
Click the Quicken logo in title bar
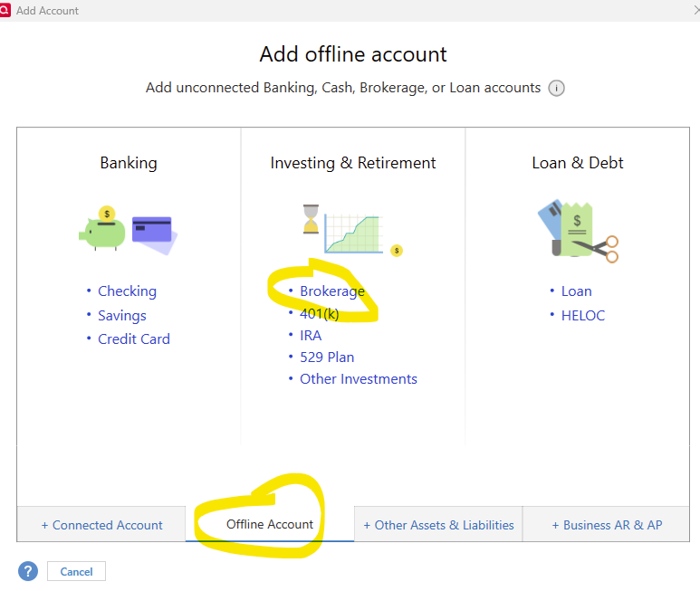tap(5, 10)
